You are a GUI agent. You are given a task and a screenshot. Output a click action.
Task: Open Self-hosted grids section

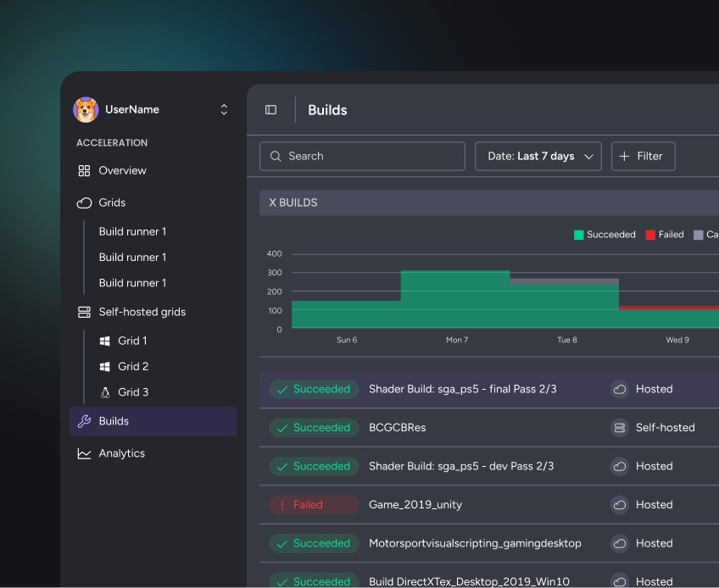[153, 312]
